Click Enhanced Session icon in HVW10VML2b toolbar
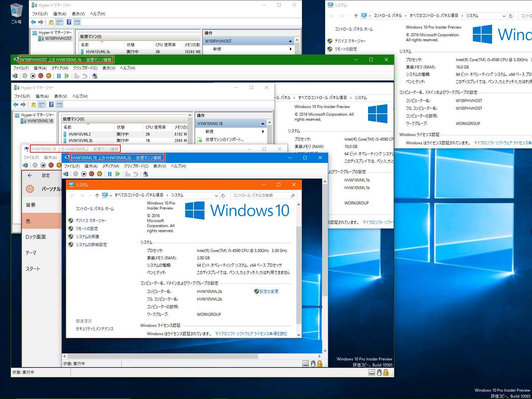 pyautogui.click(x=146, y=174)
